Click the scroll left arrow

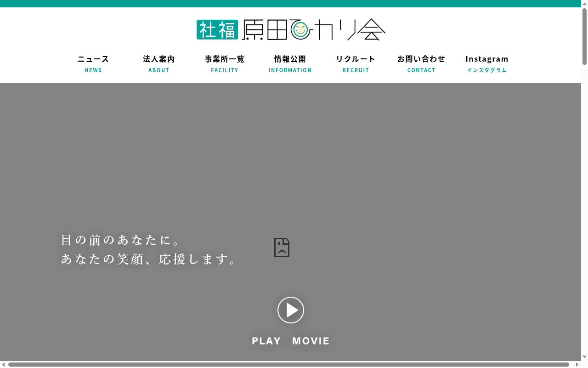click(3, 364)
